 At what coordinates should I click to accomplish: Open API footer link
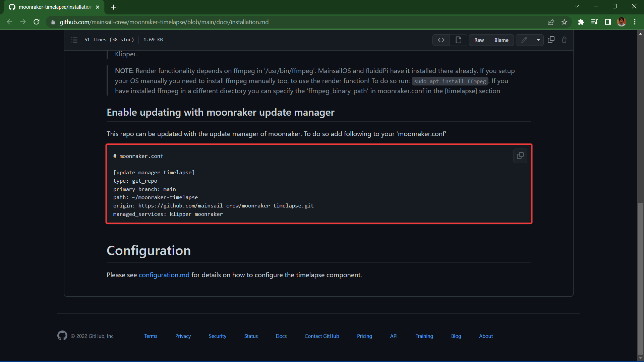[394, 336]
